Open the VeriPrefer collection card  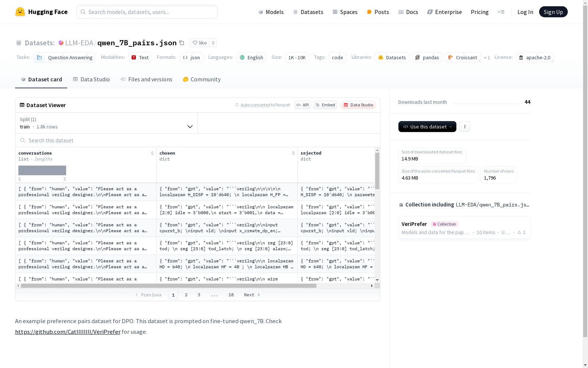(464, 228)
